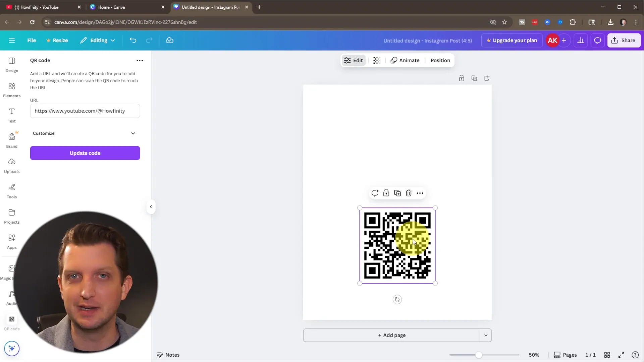644x362 pixels.
Task: Open the QR code panel more options
Action: point(140,60)
